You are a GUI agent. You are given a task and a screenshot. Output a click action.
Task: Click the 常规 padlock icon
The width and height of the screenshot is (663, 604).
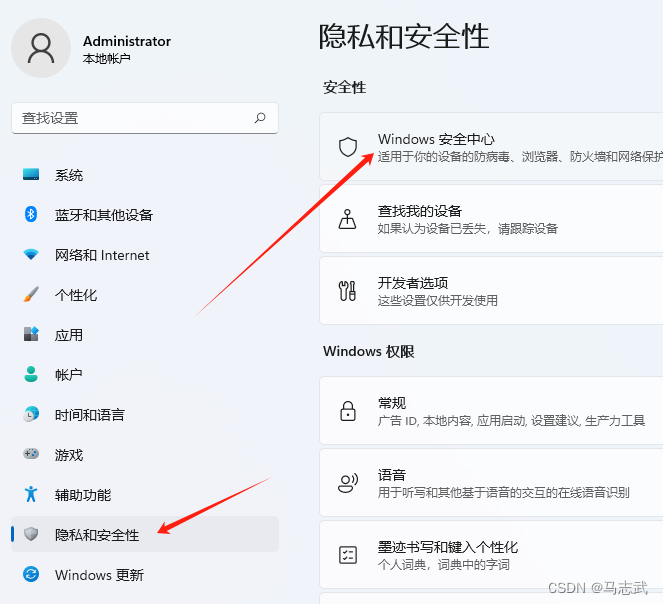click(348, 411)
